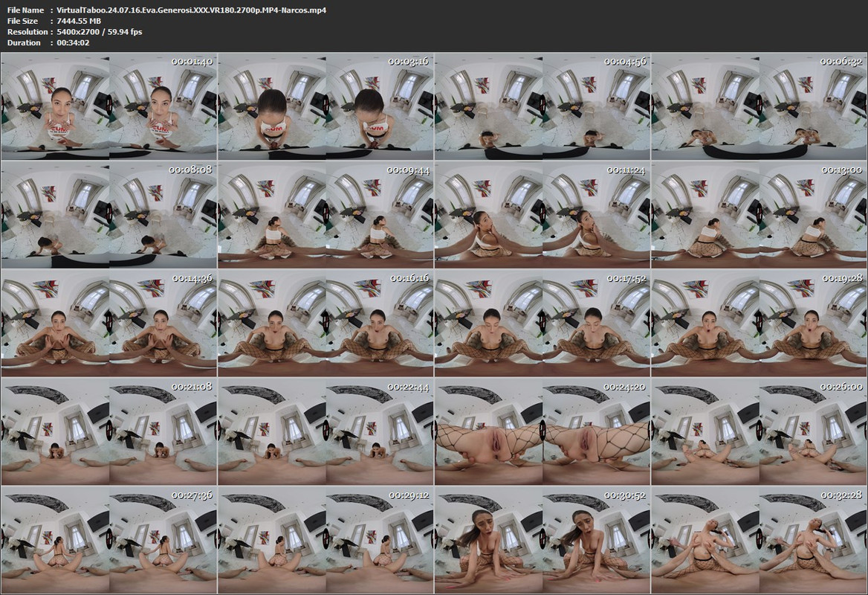This screenshot has width=868, height=595.
Task: Choose the frame stamped 00:13:00
Action: [759, 214]
